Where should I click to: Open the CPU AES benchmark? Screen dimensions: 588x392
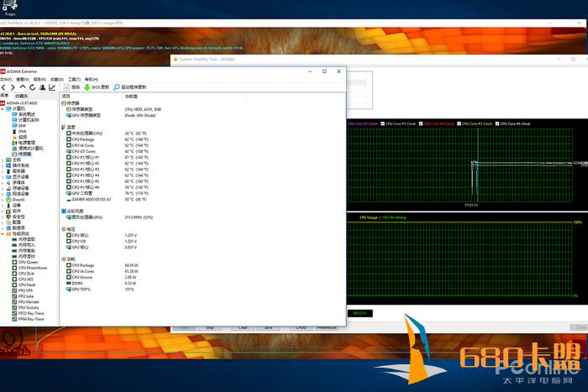(x=24, y=280)
